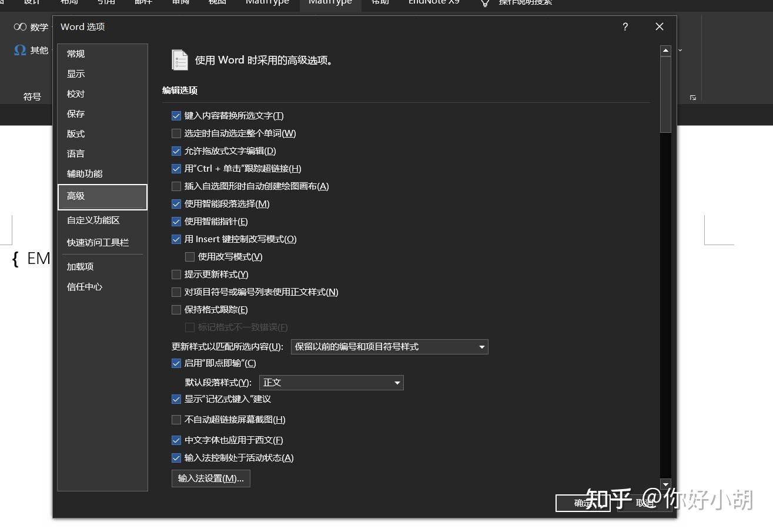This screenshot has height=532, width=773.
Task: Click the Omega 其他 symbol icon in ribbon
Action: coord(20,50)
